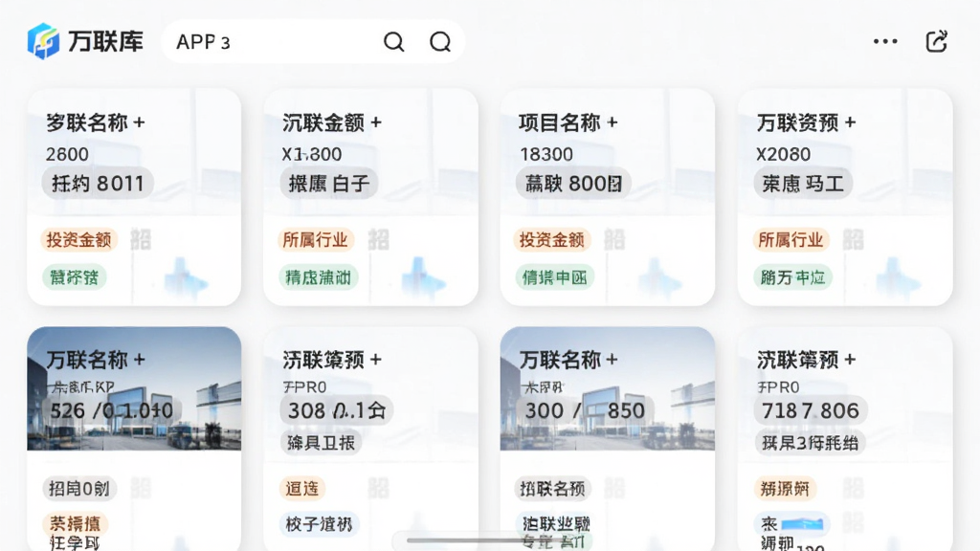Tap the search icon at the search bar's far end
980x551 pixels.
(x=440, y=42)
